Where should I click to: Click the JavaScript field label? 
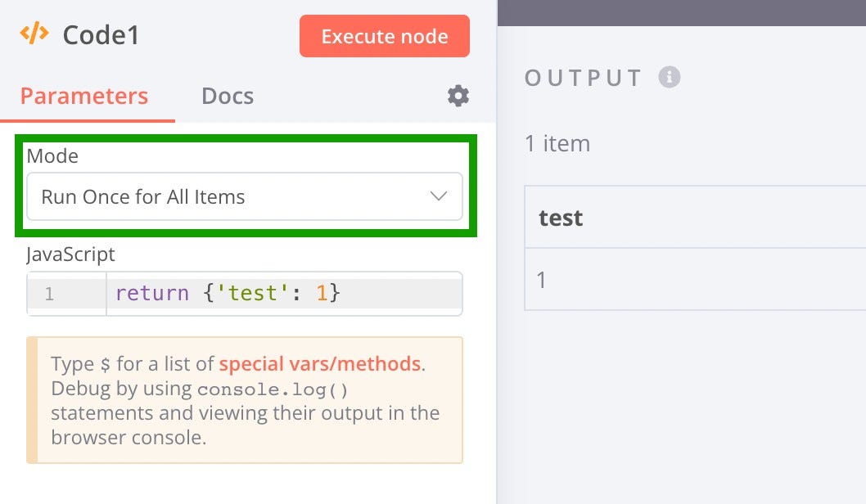click(x=70, y=254)
